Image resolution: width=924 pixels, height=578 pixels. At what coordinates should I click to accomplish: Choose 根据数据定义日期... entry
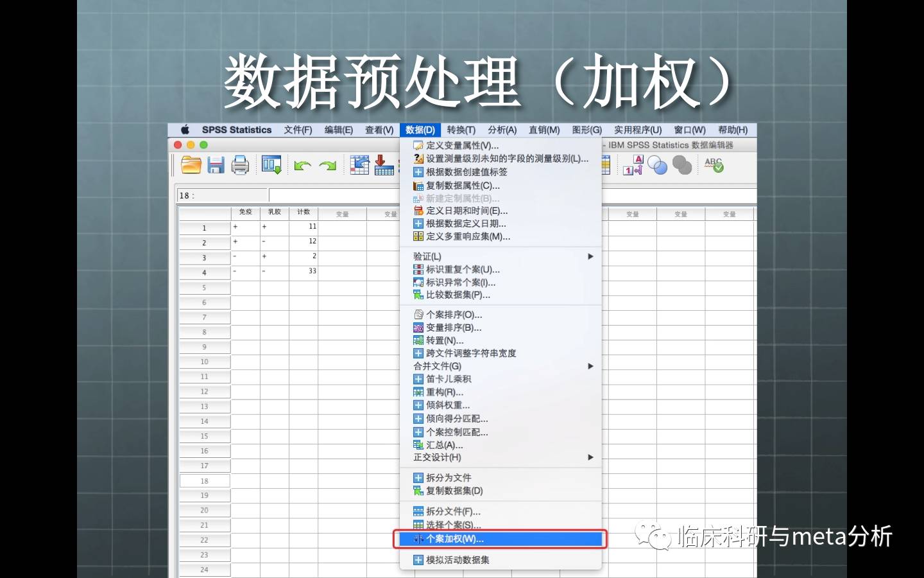[x=501, y=223]
